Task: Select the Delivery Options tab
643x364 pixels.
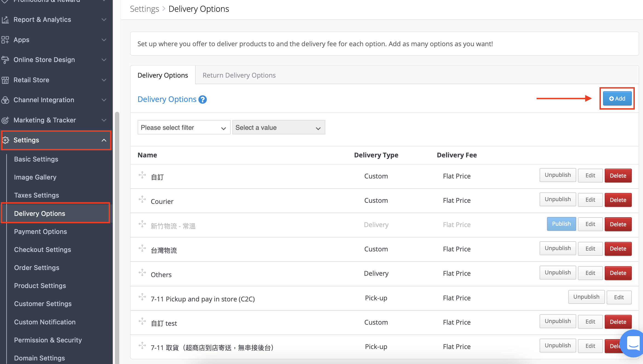Action: click(163, 75)
